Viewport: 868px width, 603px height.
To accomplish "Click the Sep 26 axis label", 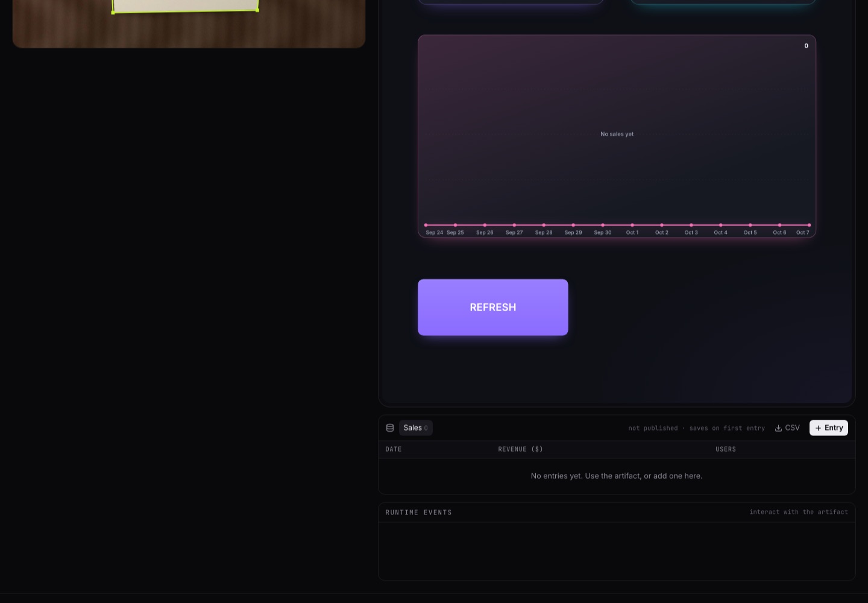I will click(x=485, y=233).
